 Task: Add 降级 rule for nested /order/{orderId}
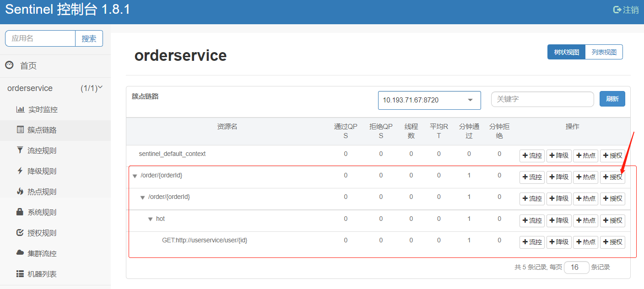point(559,198)
